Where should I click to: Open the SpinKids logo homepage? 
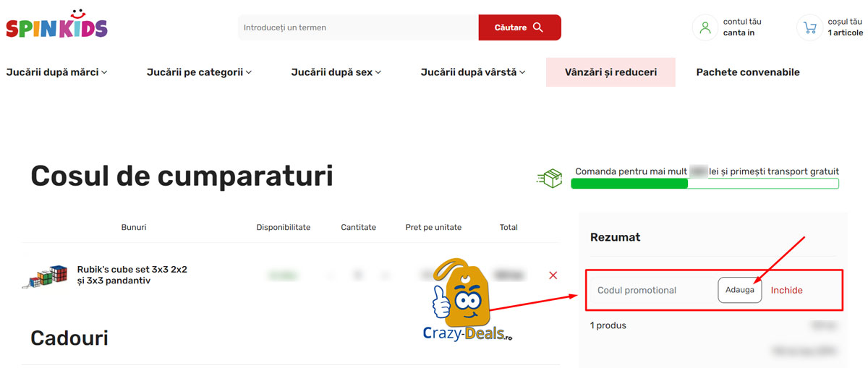56,25
